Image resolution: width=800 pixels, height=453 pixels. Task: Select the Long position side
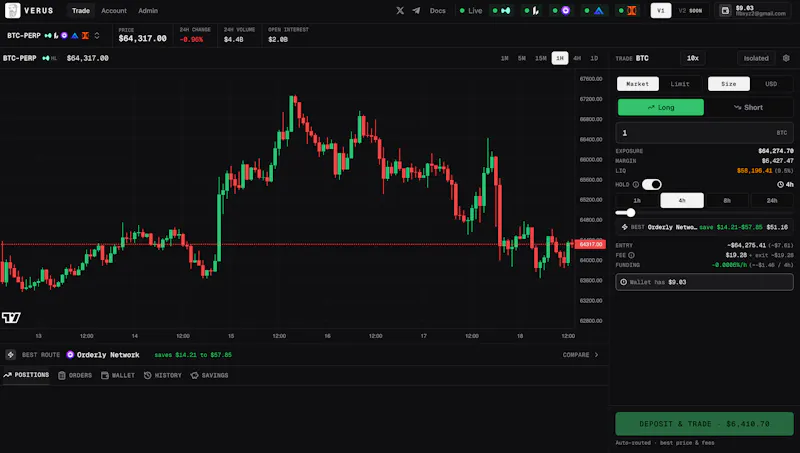pyautogui.click(x=661, y=108)
